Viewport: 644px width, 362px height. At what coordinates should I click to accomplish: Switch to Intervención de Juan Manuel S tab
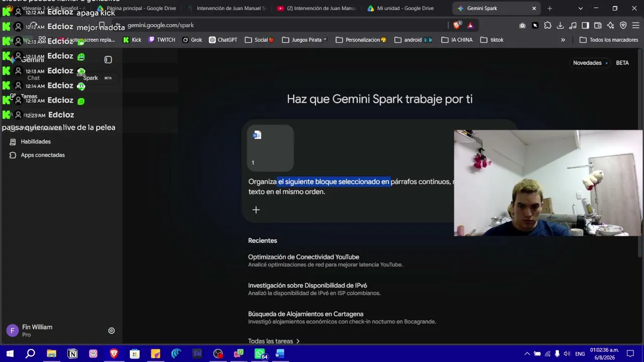click(x=226, y=9)
